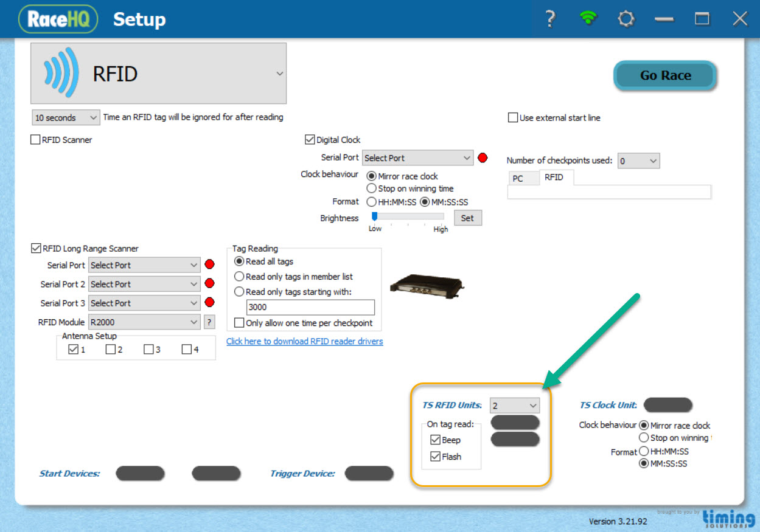Viewport: 760px width, 532px height.
Task: Check Only allow one time per checkpoint
Action: [x=239, y=323]
